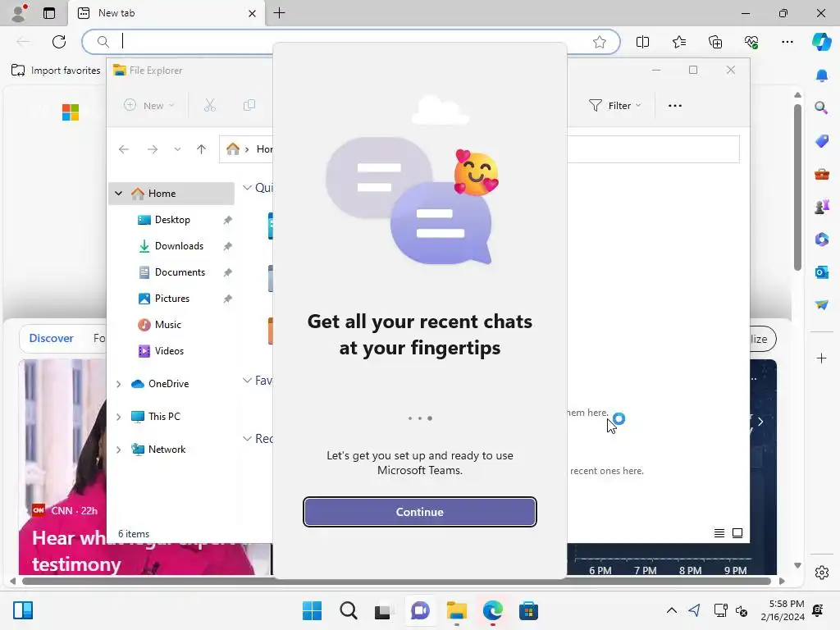Show hidden system tray icons

pos(671,610)
